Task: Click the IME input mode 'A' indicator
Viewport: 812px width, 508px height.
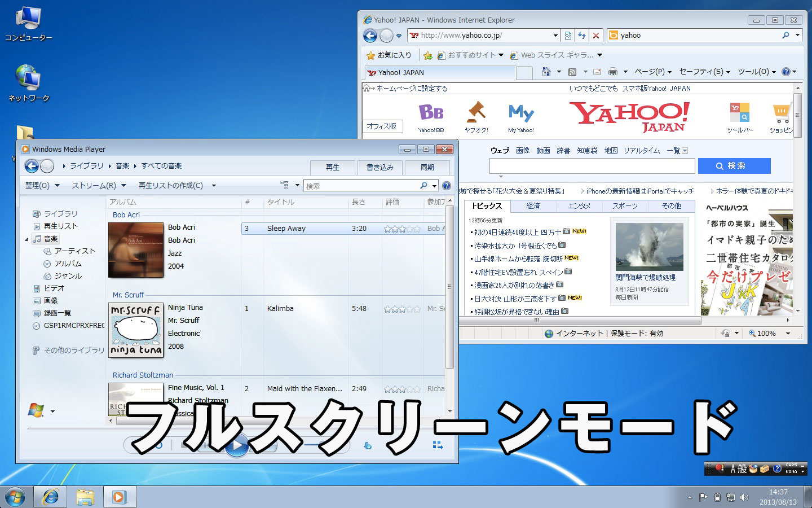Action: (x=733, y=468)
